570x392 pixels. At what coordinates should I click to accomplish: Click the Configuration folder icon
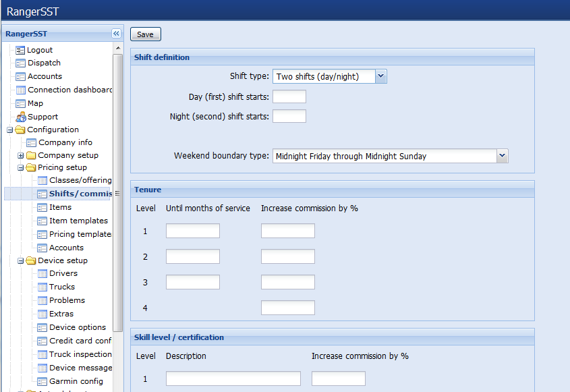(x=20, y=130)
